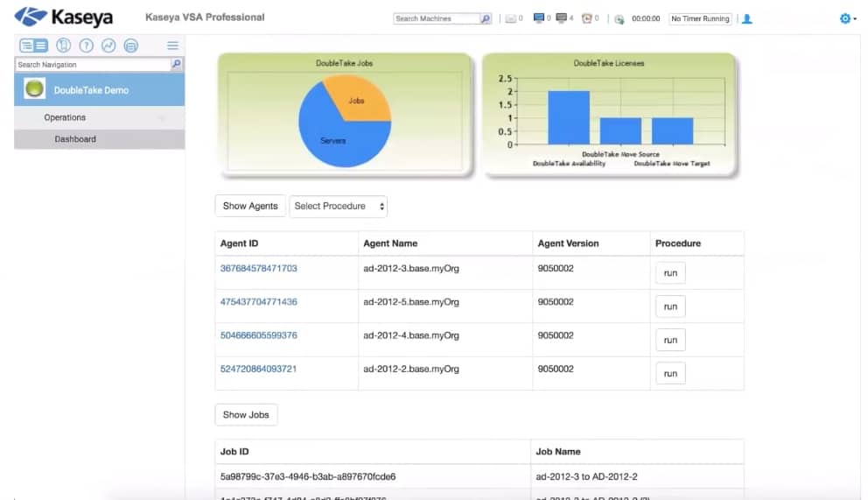Click the Search Machines magnifier icon
The height and width of the screenshot is (500, 868).
pyautogui.click(x=486, y=18)
